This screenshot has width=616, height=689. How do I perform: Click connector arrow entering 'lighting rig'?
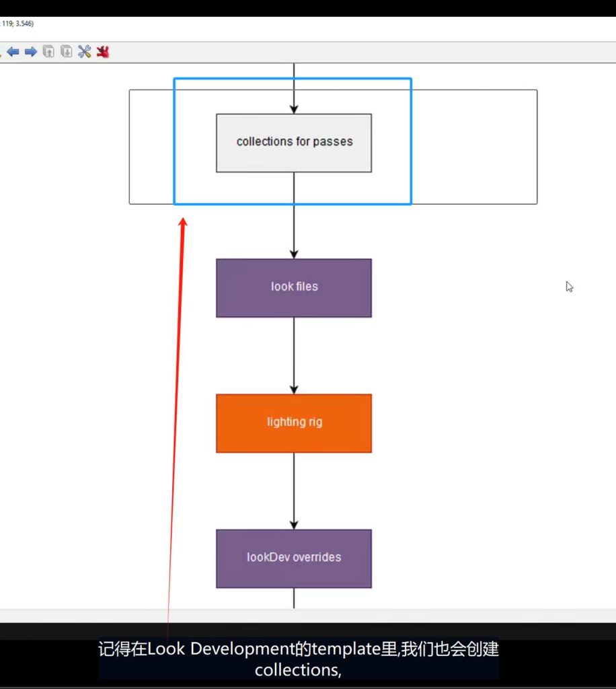tap(294, 357)
